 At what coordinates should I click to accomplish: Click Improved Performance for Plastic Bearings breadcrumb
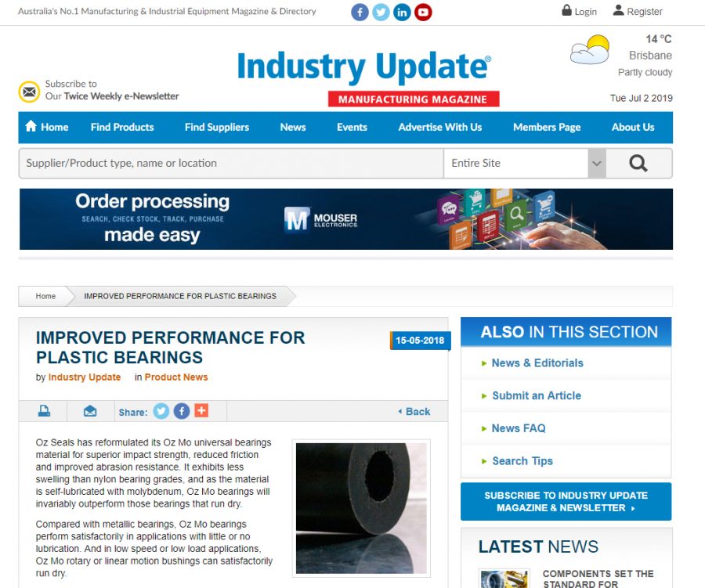point(180,296)
